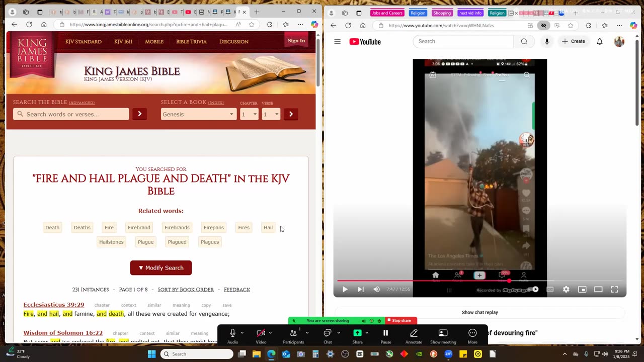Stop the Zoom screen share
The width and height of the screenshot is (644, 362).
pyautogui.click(x=401, y=321)
